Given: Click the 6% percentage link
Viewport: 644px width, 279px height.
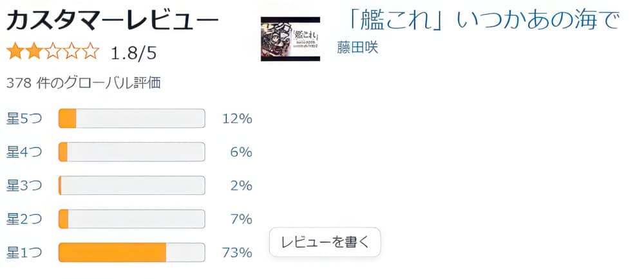Looking at the screenshot, I should tap(240, 152).
